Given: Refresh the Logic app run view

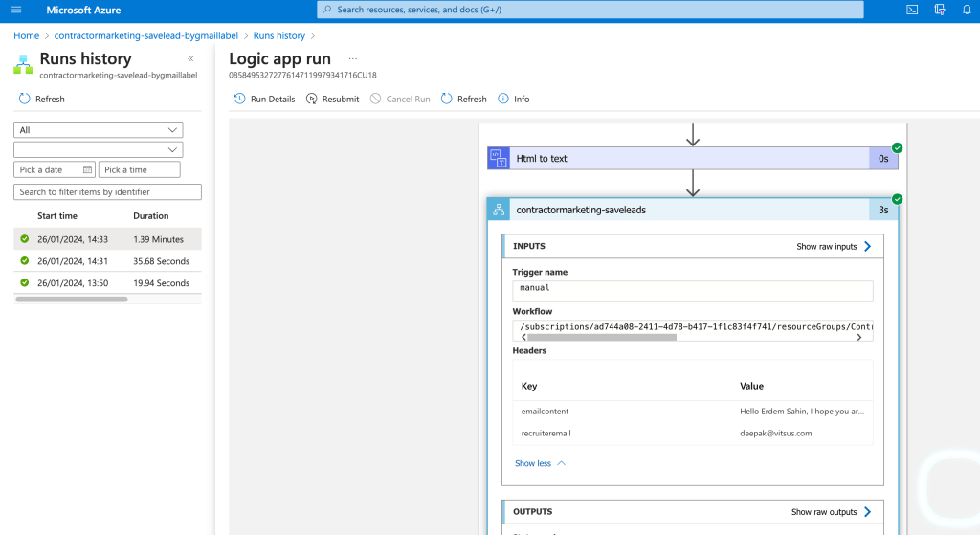Looking at the screenshot, I should pos(464,99).
